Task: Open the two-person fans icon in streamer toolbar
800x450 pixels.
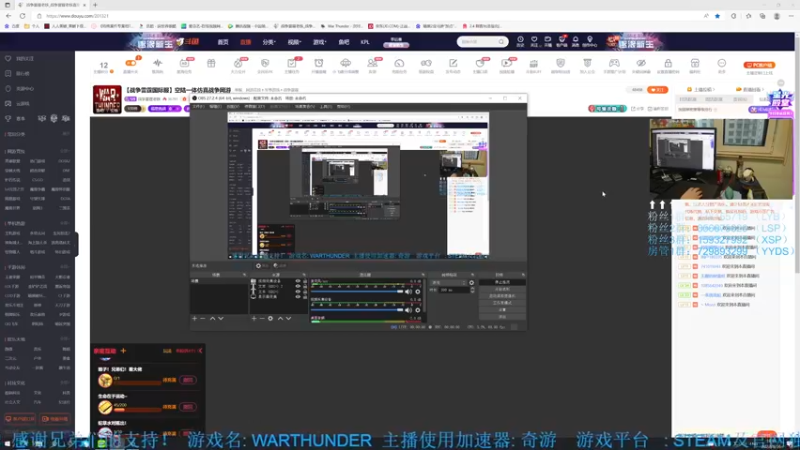Action: tap(372, 63)
